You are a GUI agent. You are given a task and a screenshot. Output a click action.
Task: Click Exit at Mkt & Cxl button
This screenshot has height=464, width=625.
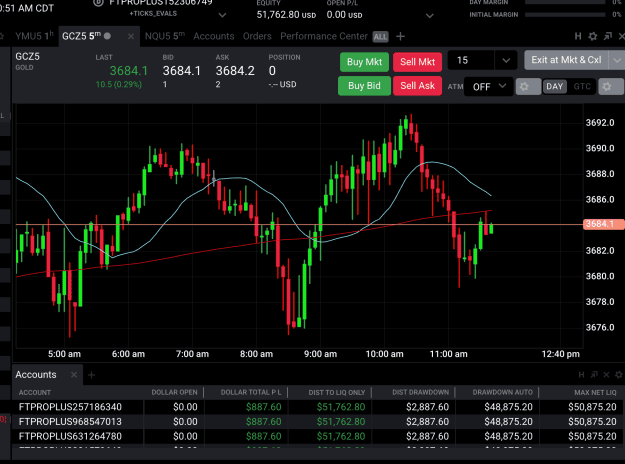566,60
